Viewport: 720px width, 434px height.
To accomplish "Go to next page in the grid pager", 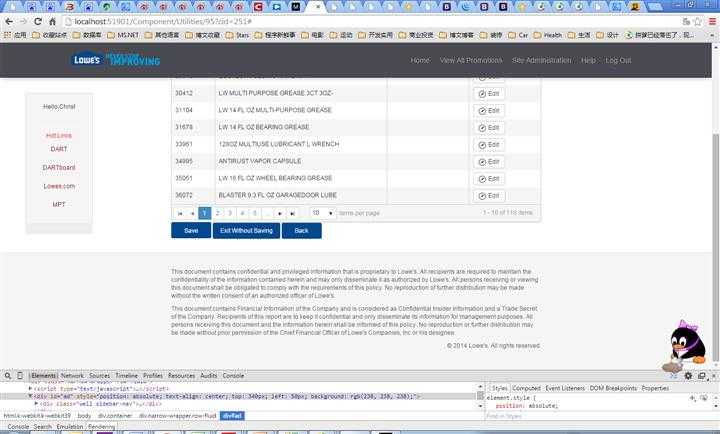I will (280, 213).
